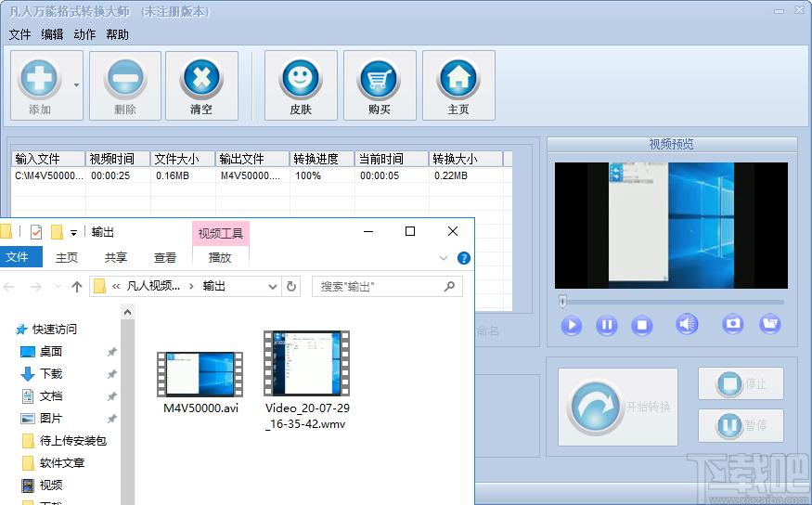Open the 播放 ribbon tab
This screenshot has height=505, width=812.
click(x=220, y=257)
